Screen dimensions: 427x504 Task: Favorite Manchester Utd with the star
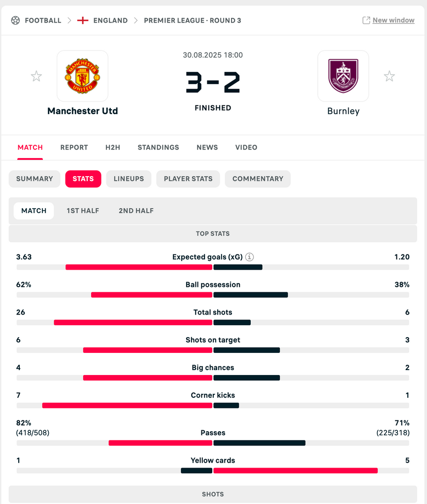click(36, 76)
